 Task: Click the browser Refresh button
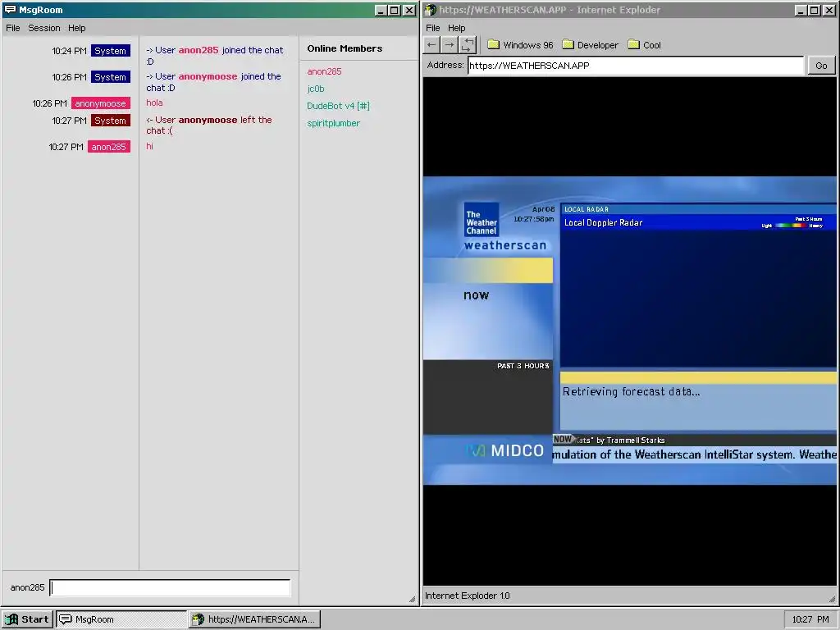[468, 45]
